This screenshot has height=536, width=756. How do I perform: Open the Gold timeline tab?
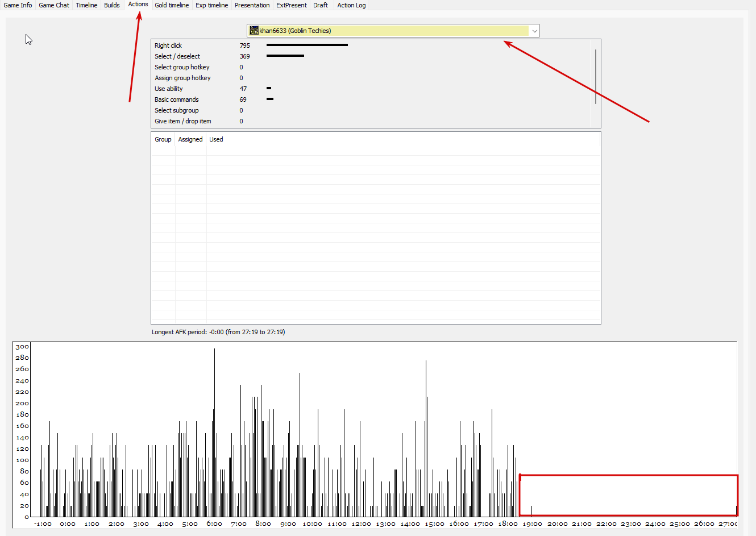pos(172,5)
